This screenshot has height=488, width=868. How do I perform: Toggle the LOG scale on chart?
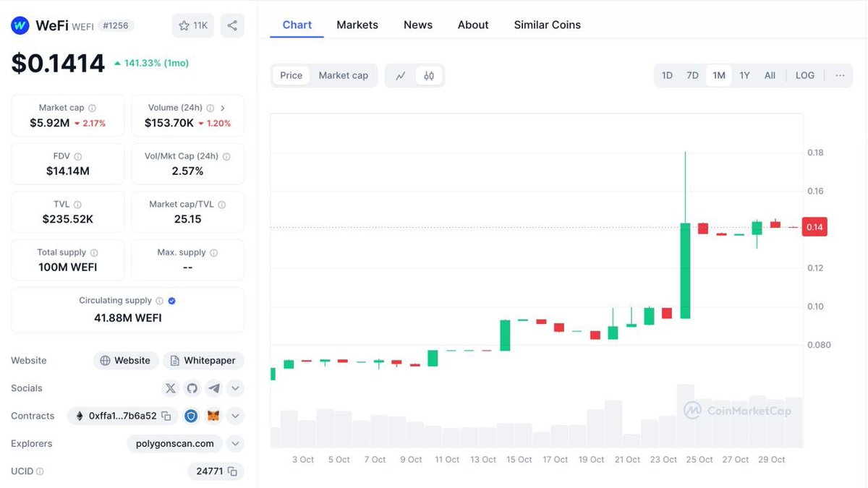[804, 75]
